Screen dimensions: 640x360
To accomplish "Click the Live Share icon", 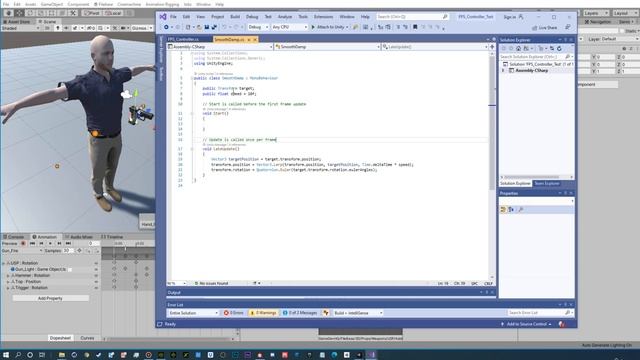I will coord(535,28).
